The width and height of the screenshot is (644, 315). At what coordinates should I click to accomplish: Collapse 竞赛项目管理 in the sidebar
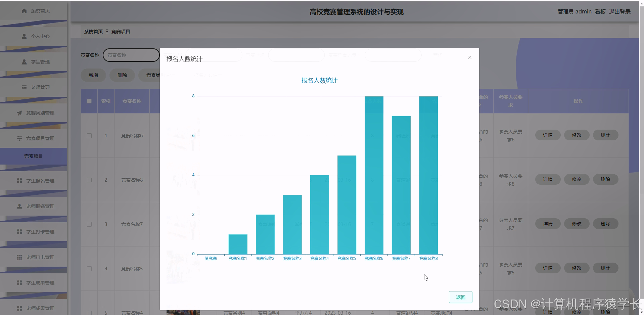(x=34, y=138)
